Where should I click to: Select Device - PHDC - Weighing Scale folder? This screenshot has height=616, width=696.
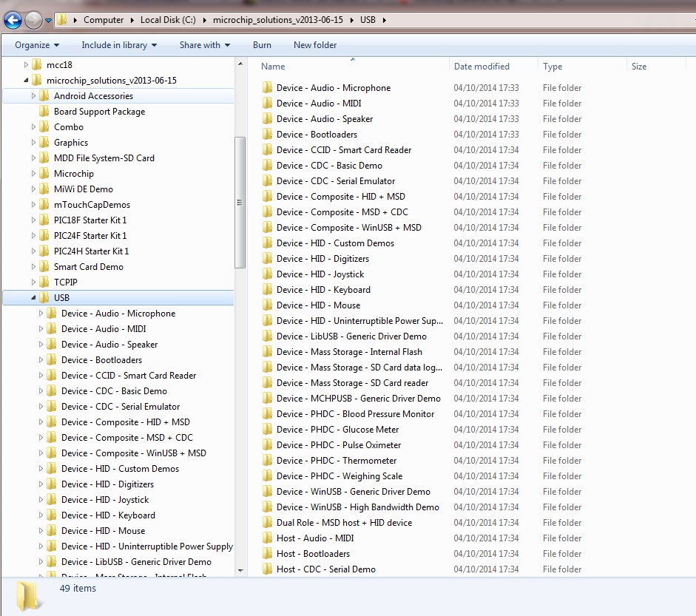tap(339, 476)
